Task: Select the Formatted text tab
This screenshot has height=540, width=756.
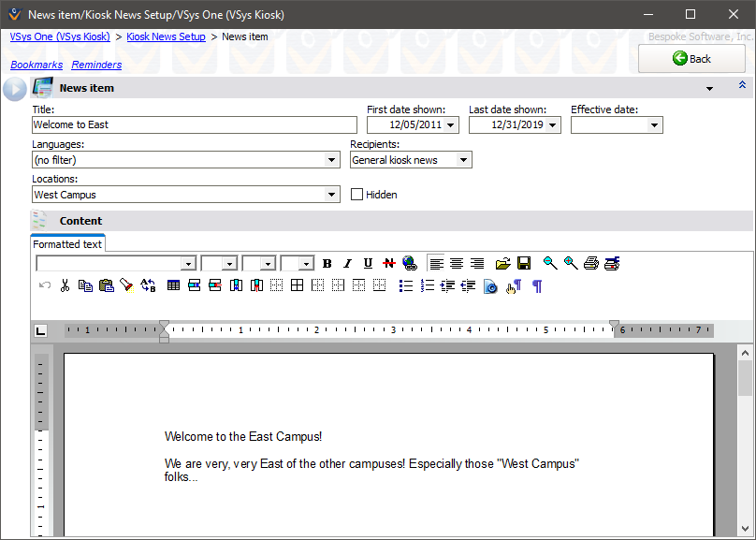Action: point(67,244)
